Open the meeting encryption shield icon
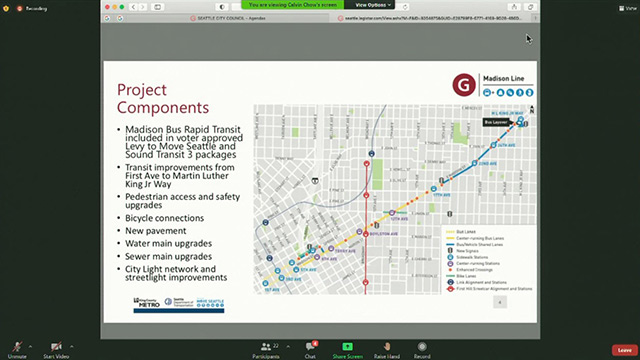Viewport: 640px width, 360px height. 6,8
